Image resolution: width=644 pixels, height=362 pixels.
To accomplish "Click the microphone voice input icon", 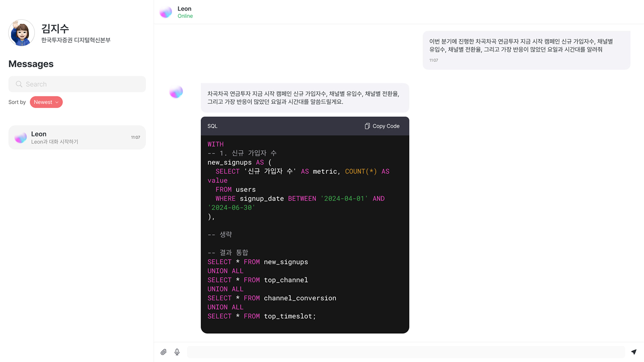I will 177,352.
